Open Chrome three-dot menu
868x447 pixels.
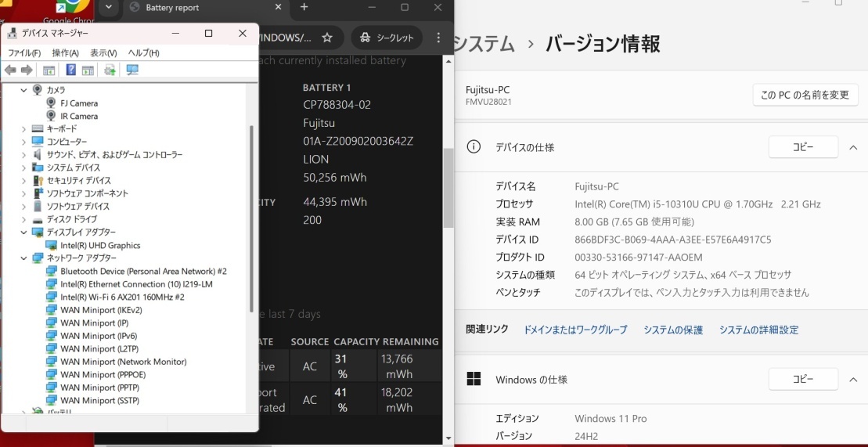tap(438, 38)
